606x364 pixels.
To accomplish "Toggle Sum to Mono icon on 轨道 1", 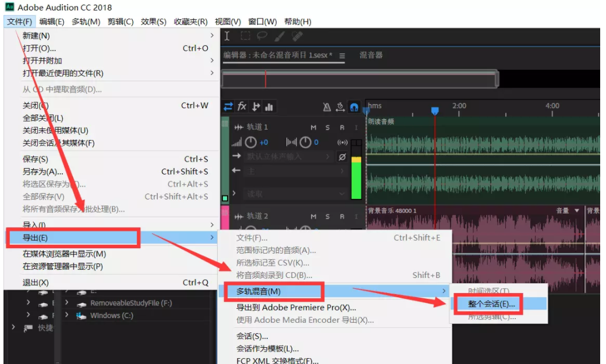I will tap(342, 142).
